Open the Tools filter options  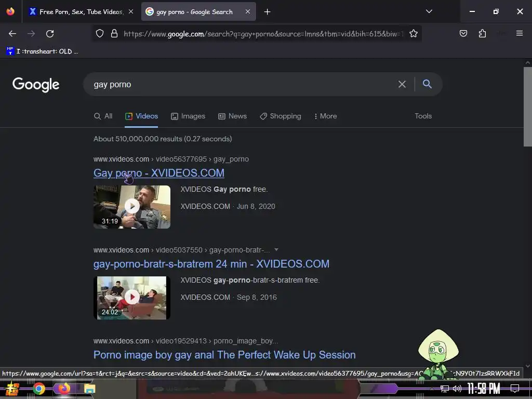pyautogui.click(x=423, y=116)
